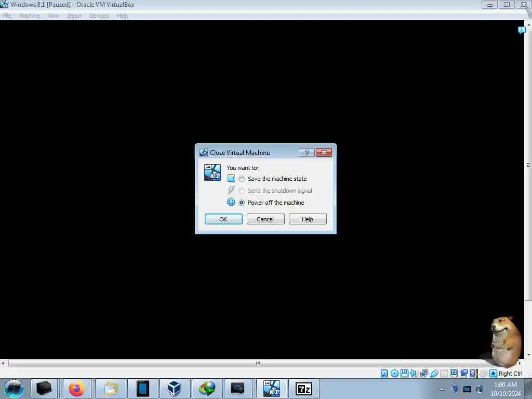Click the CPU virtualization status icon
The height and width of the screenshot is (399, 532).
click(x=474, y=374)
